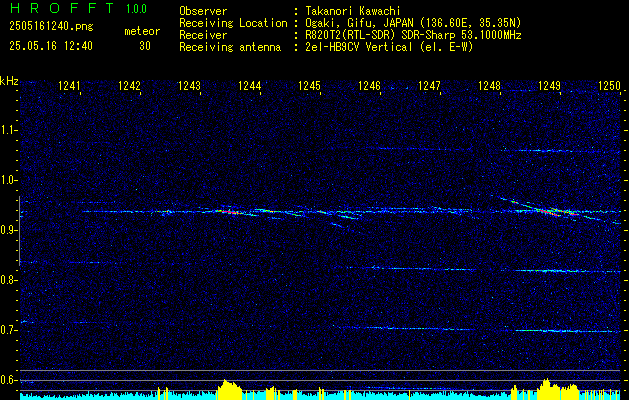Select the filename 2505161240.png

pyautogui.click(x=51, y=27)
